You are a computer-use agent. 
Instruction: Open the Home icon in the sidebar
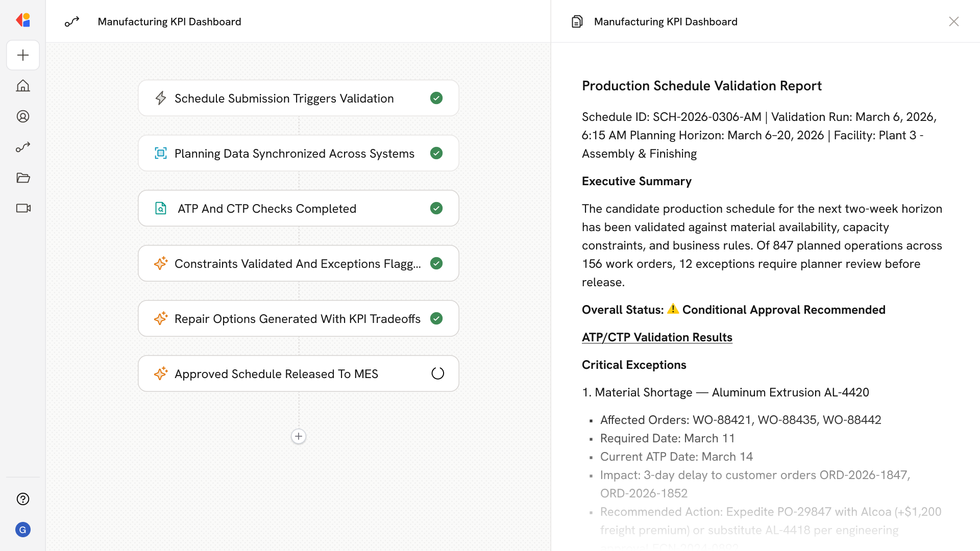pos(23,86)
